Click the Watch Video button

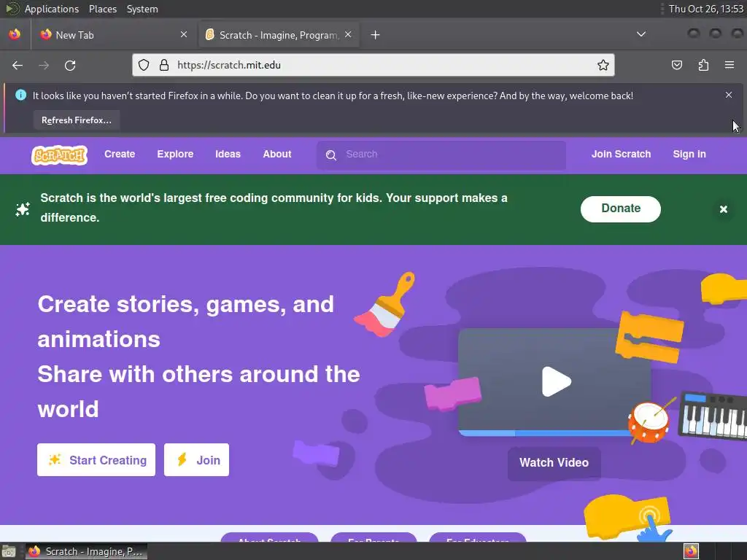pyautogui.click(x=554, y=463)
